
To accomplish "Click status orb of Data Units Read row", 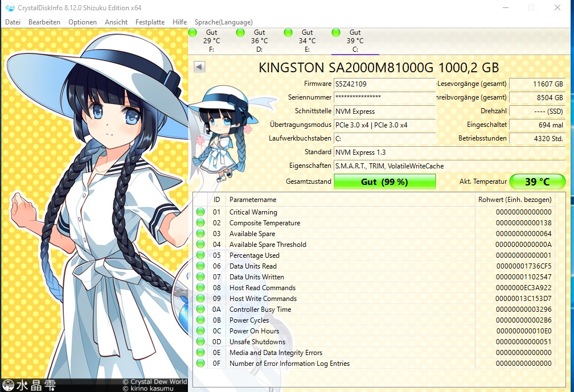I will click(x=200, y=266).
